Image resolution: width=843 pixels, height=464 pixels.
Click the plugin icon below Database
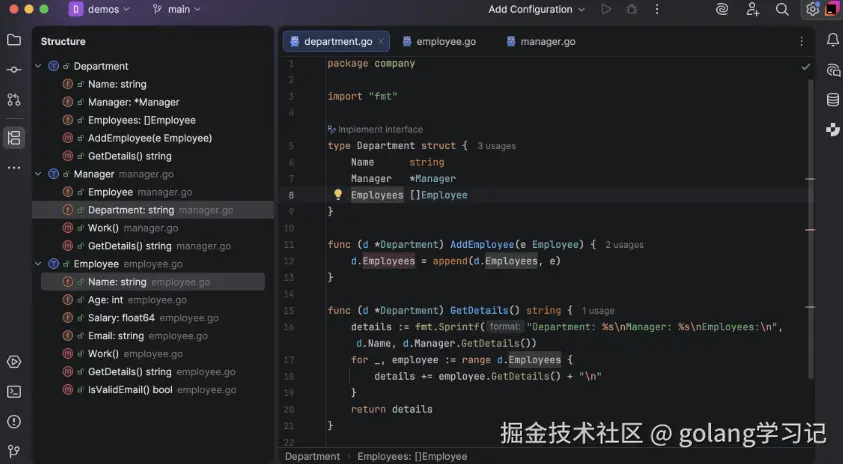(833, 130)
